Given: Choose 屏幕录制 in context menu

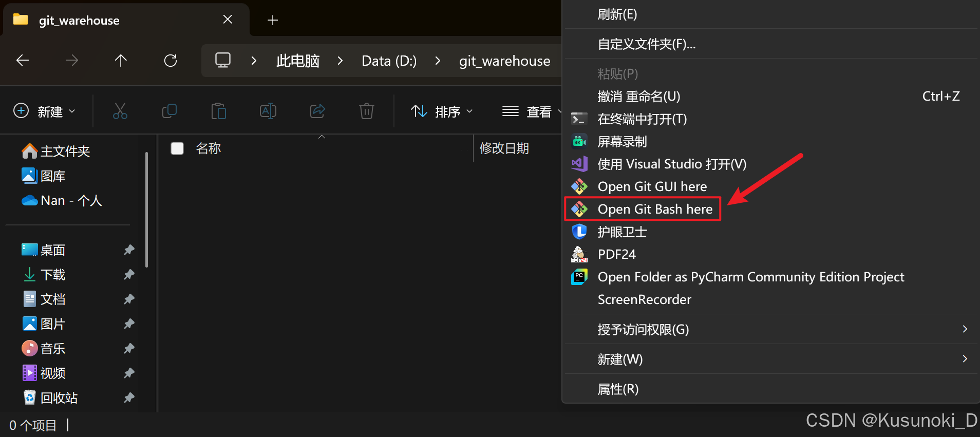Looking at the screenshot, I should (771, 142).
